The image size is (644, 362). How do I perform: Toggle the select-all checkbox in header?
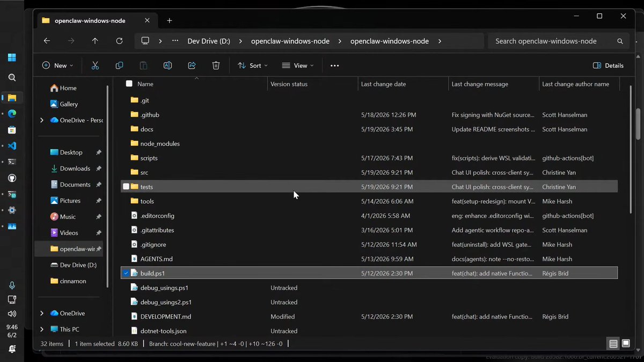coord(129,84)
